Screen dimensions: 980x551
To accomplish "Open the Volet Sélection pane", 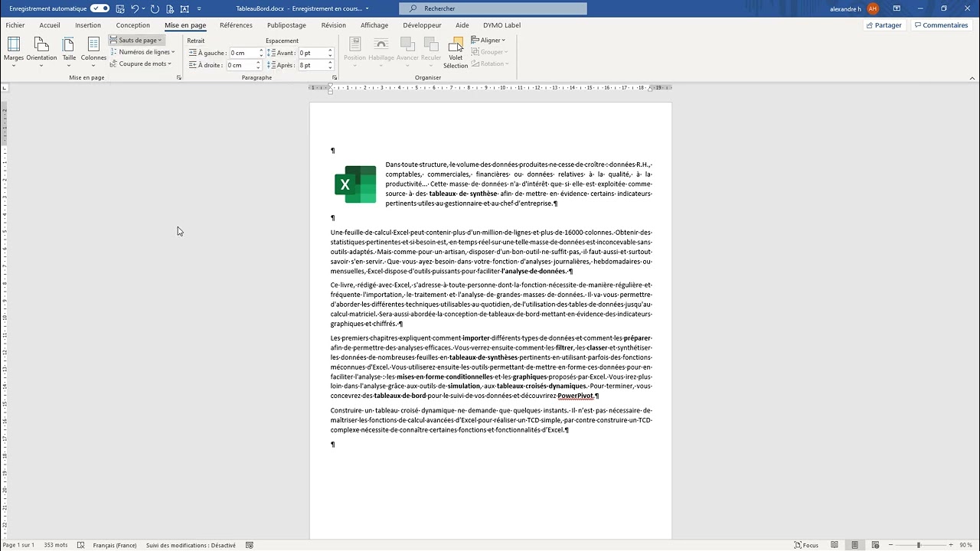I will pyautogui.click(x=456, y=51).
